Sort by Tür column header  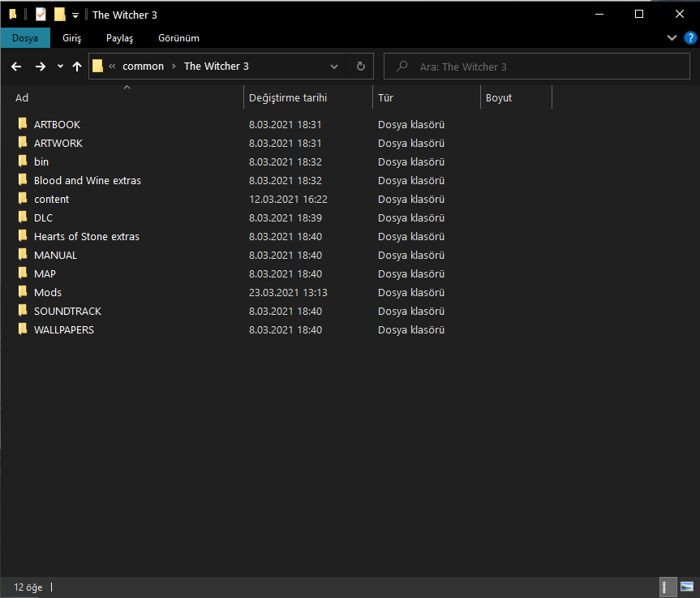tap(427, 98)
